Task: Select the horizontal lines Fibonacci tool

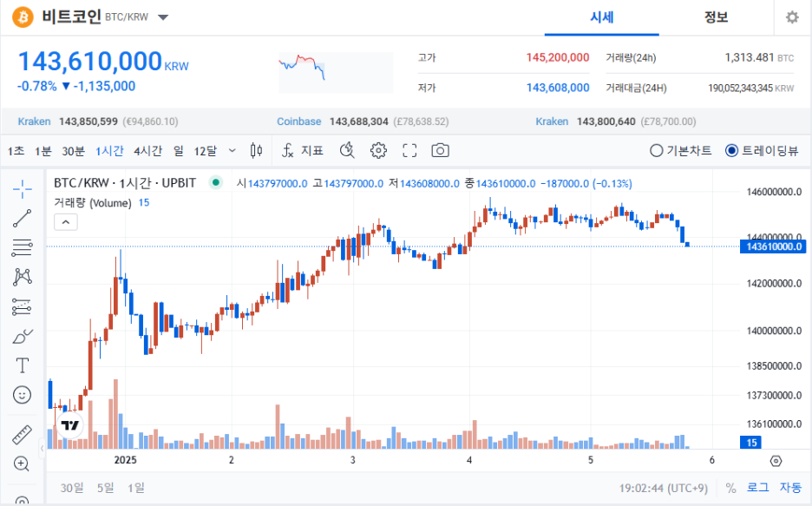Action: (23, 247)
